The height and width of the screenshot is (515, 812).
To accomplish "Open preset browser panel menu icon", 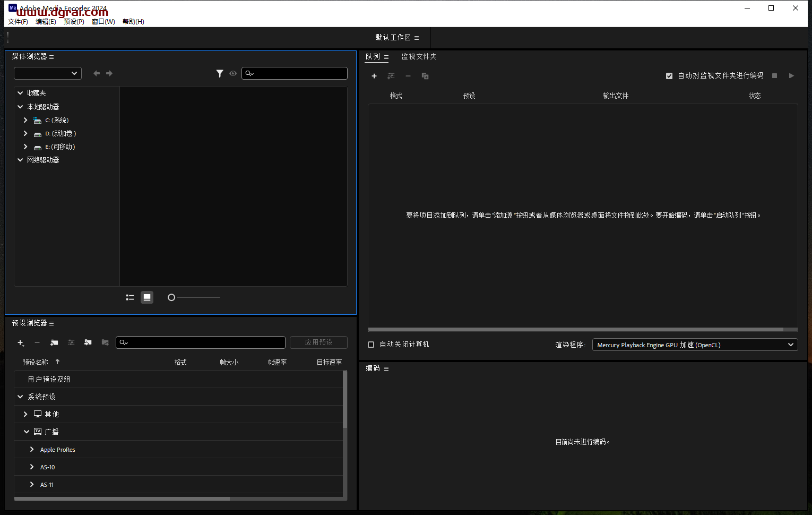I will (51, 323).
